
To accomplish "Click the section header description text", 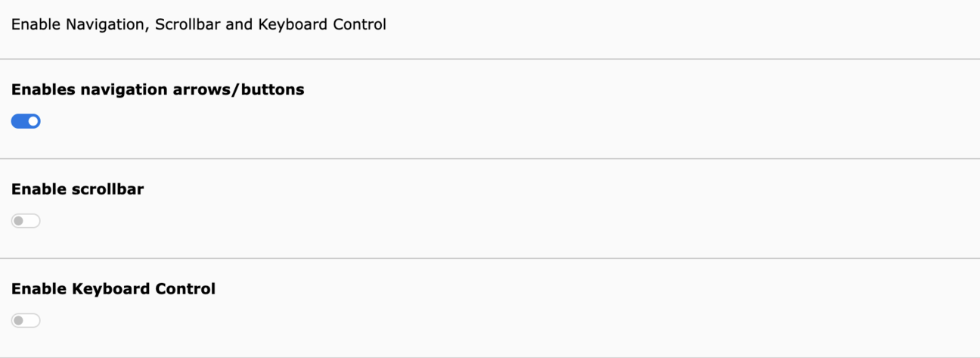I will click(198, 24).
